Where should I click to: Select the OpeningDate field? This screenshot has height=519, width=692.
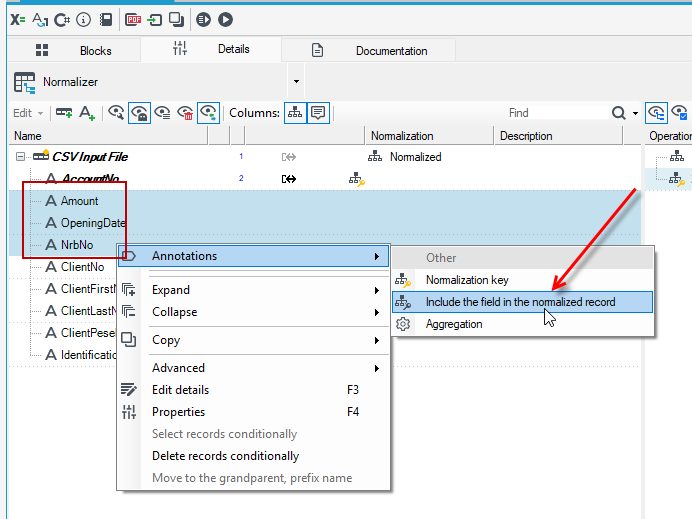point(93,223)
